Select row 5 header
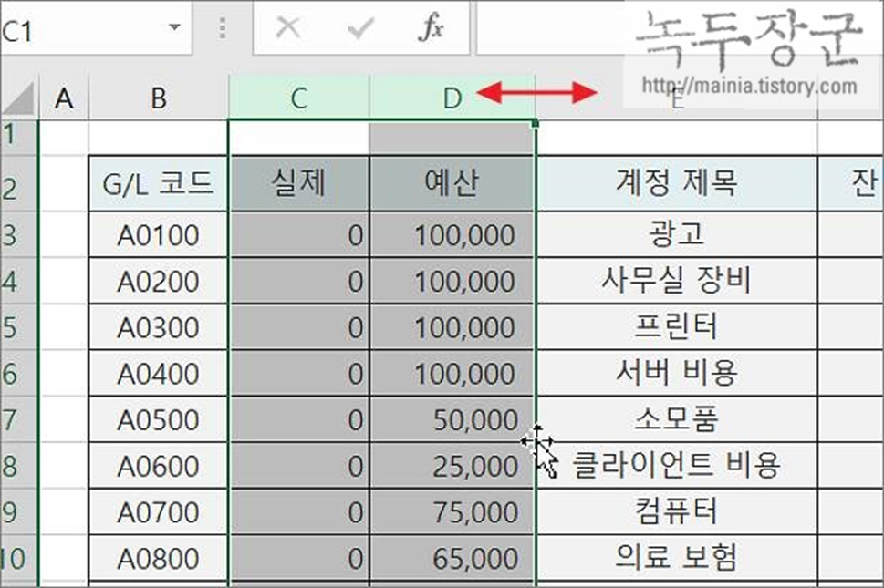884x588 pixels. point(18,327)
